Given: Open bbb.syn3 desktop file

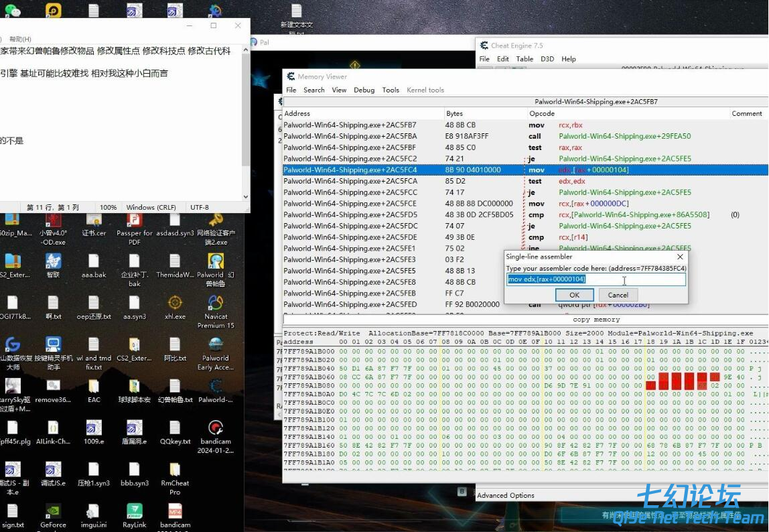Looking at the screenshot, I should click(135, 474).
